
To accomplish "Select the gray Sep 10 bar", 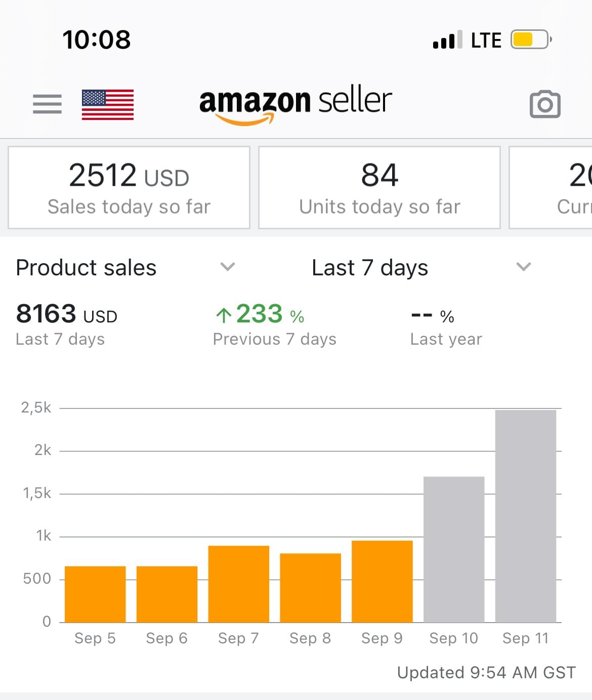I will pyautogui.click(x=454, y=549).
